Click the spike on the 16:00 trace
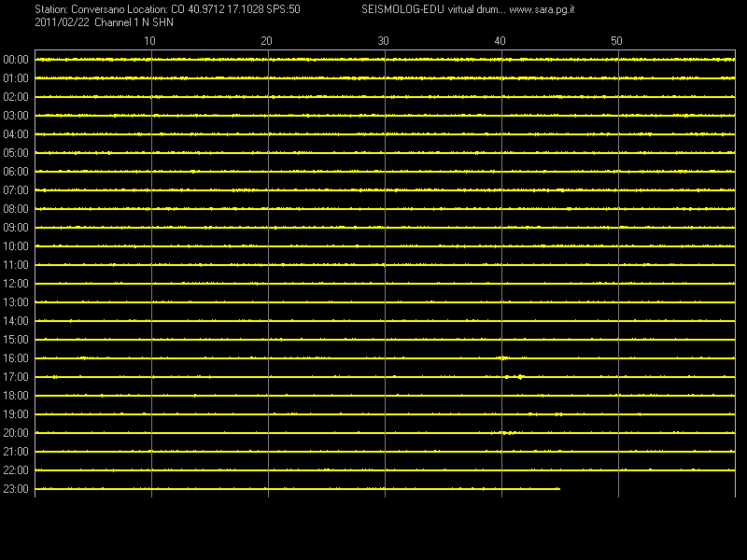The height and width of the screenshot is (560, 747). click(503, 358)
